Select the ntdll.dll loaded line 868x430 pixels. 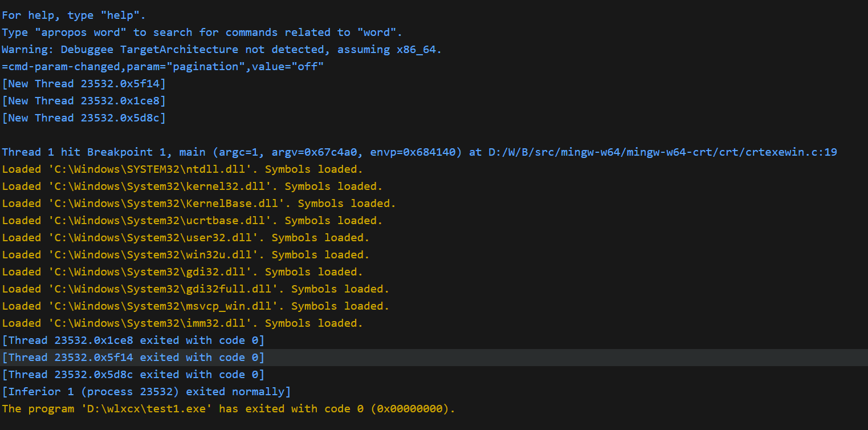click(x=182, y=169)
